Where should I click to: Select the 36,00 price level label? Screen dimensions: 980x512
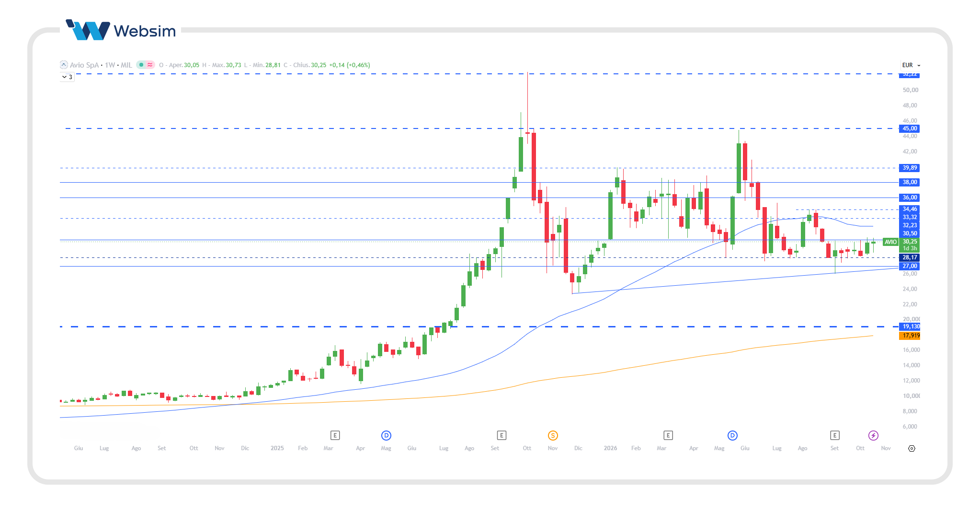pyautogui.click(x=910, y=198)
